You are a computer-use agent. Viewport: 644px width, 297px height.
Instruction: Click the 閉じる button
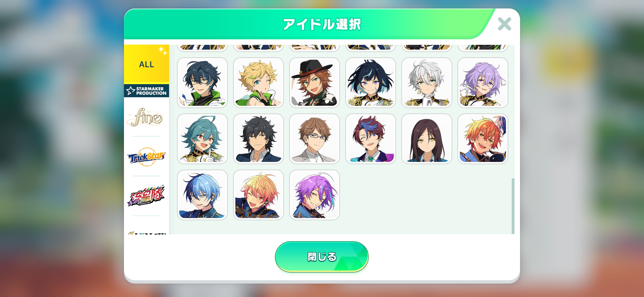322,257
